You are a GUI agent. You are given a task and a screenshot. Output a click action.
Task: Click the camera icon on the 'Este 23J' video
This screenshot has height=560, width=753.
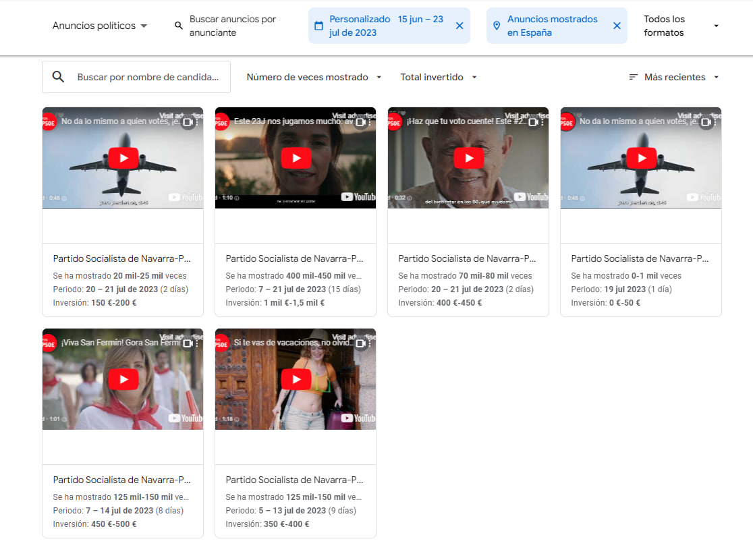(x=361, y=122)
